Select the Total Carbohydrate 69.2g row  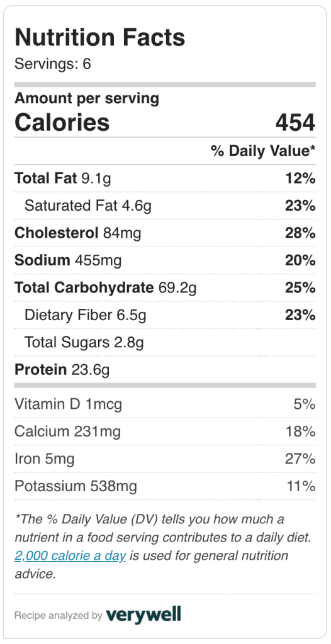click(165, 287)
